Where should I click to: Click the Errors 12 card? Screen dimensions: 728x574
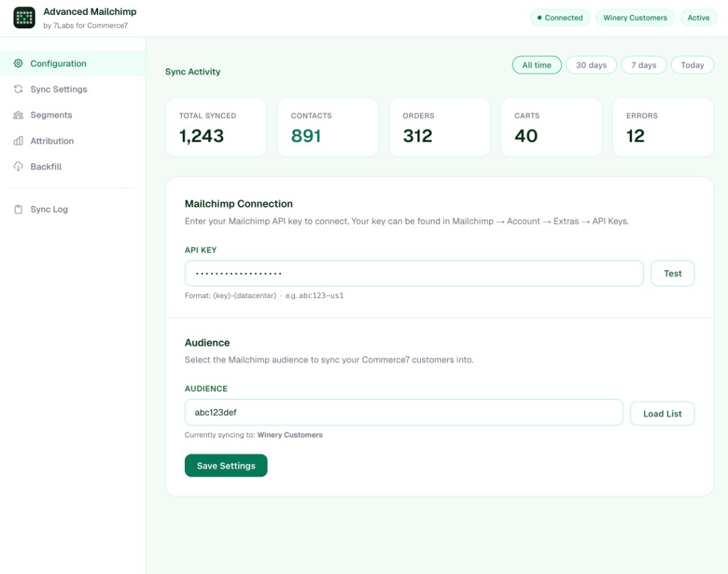pyautogui.click(x=663, y=127)
